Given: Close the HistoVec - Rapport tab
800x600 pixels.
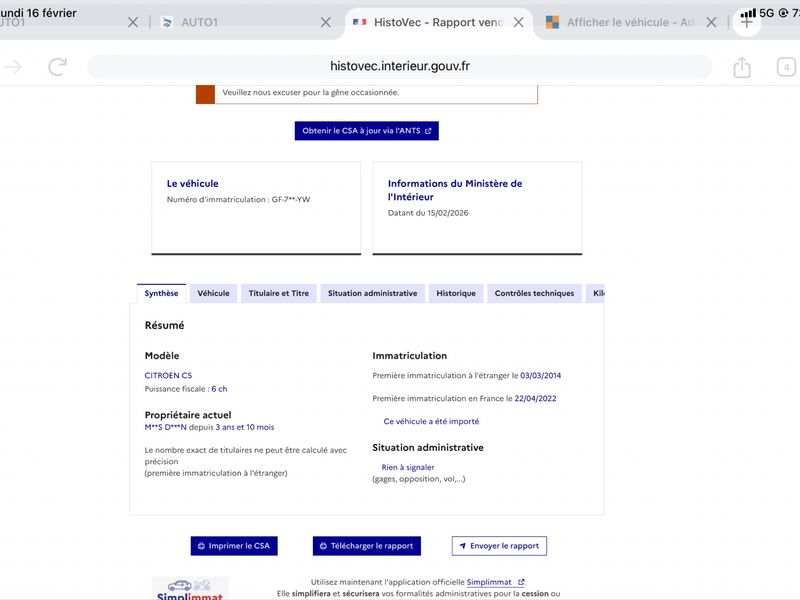Looking at the screenshot, I should [518, 22].
